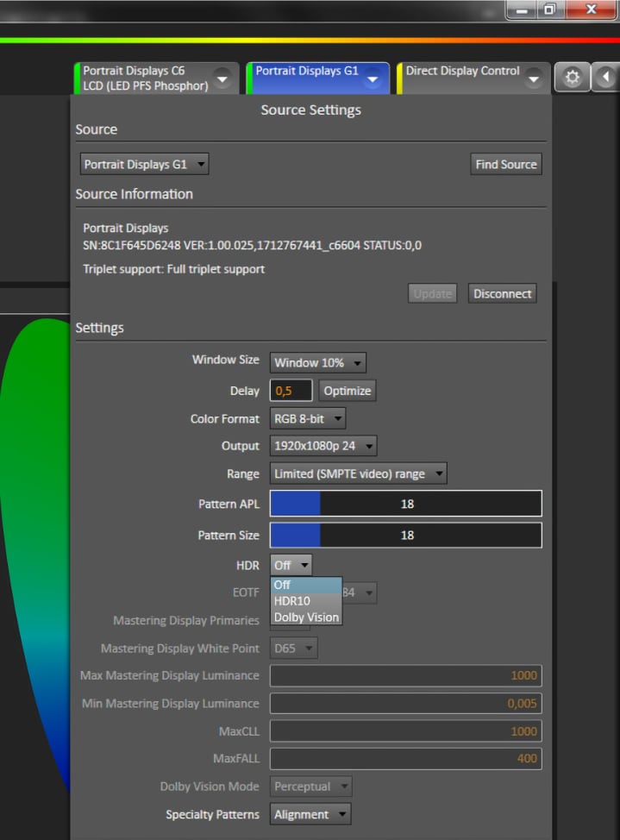Click the Delay input field

tap(291, 391)
